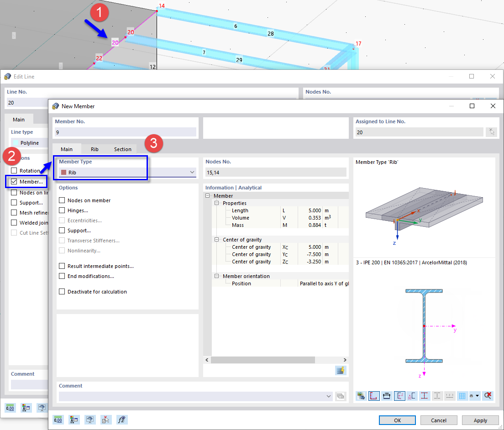Switch to the Rib tab
504x430 pixels.
point(94,149)
